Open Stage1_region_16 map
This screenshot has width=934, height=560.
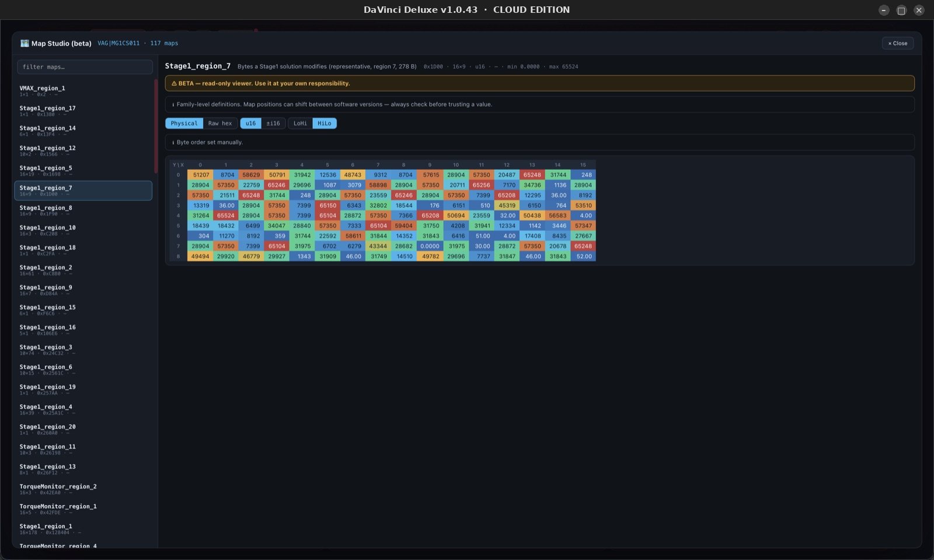click(x=83, y=330)
